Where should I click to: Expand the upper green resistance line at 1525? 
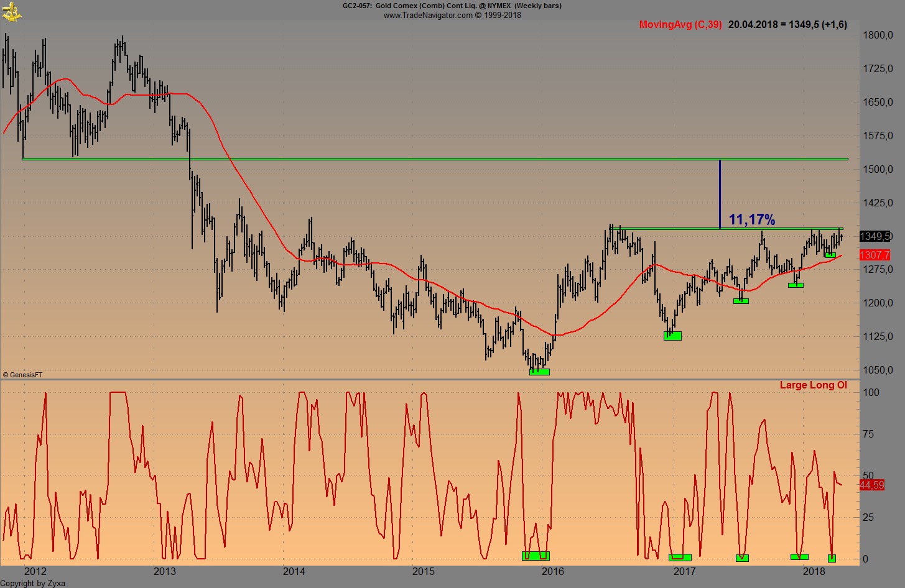coord(435,158)
